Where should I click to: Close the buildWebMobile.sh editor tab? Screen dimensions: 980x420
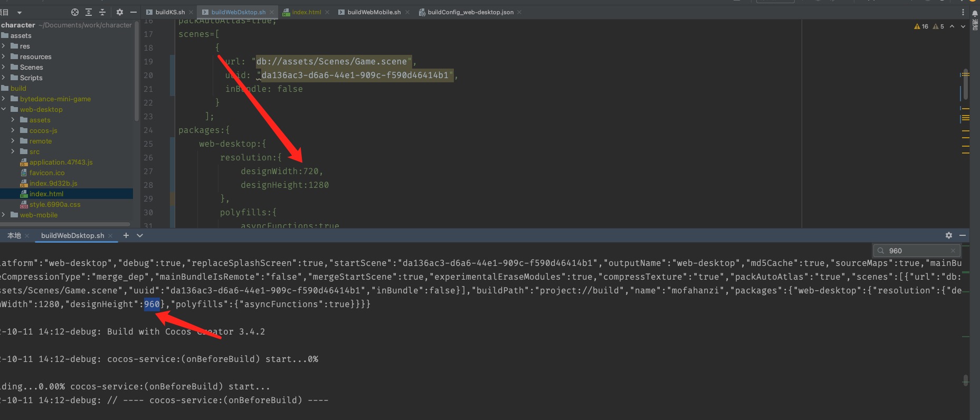pyautogui.click(x=407, y=12)
